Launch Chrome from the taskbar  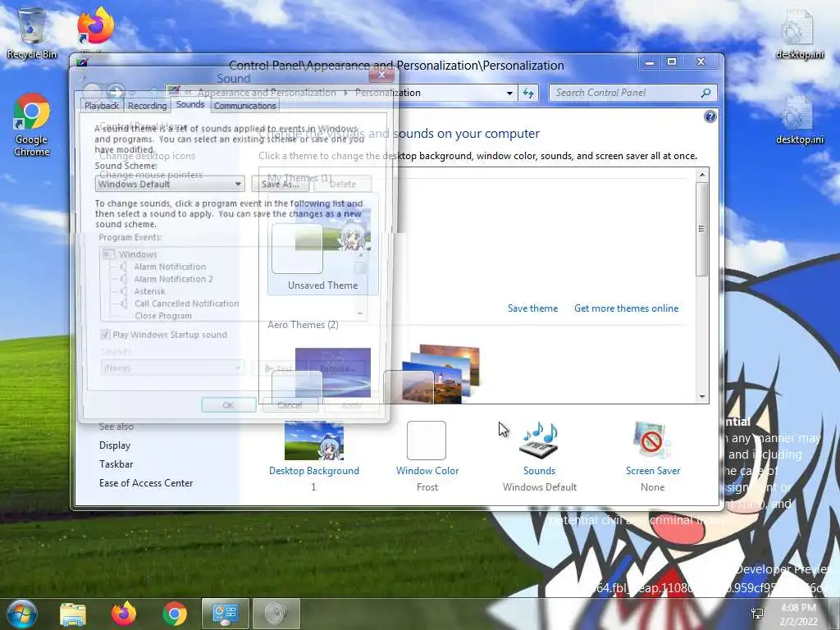pos(175,614)
